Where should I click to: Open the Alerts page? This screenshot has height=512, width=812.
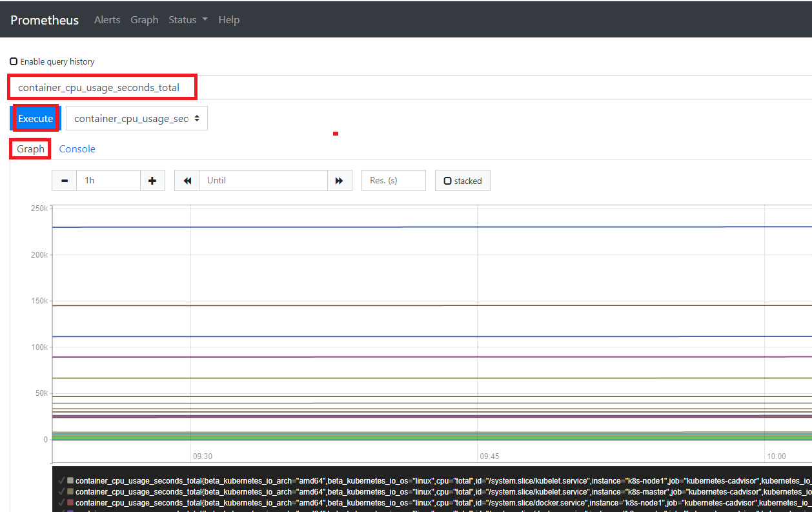tap(107, 20)
